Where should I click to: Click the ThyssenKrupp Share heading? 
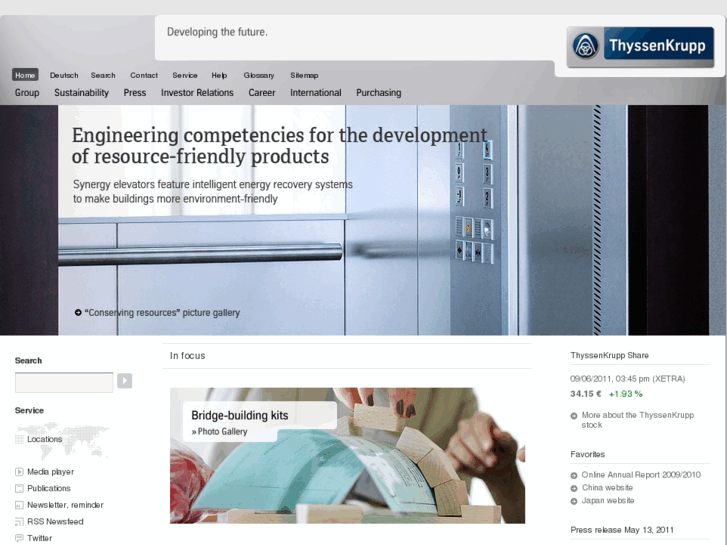click(x=610, y=355)
